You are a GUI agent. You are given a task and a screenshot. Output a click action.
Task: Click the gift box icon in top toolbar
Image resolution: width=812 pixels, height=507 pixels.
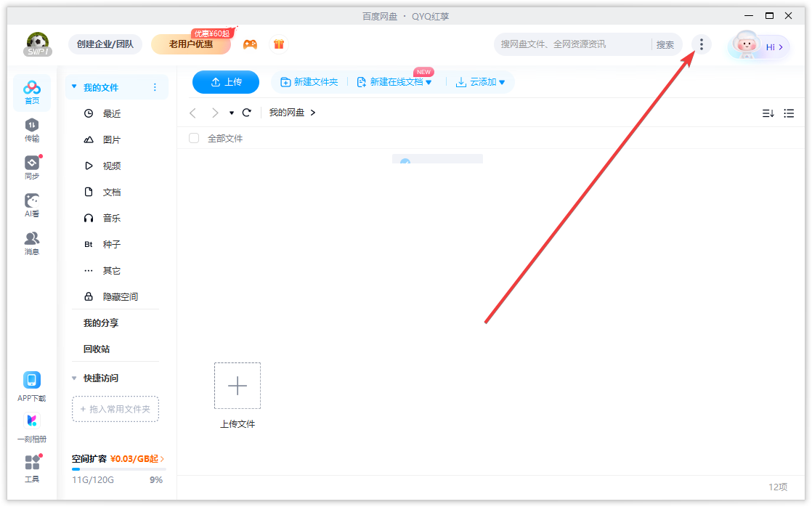279,44
